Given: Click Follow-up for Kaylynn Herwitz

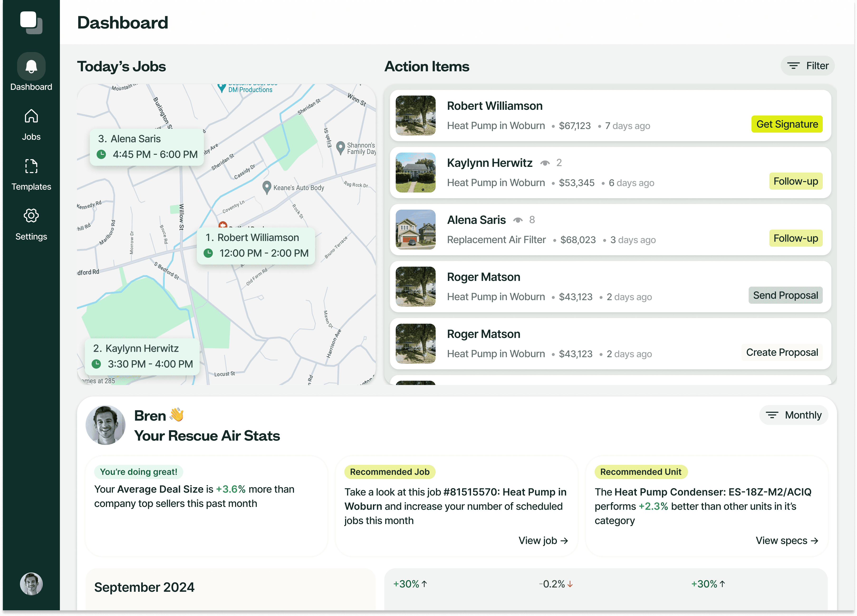Looking at the screenshot, I should point(795,181).
